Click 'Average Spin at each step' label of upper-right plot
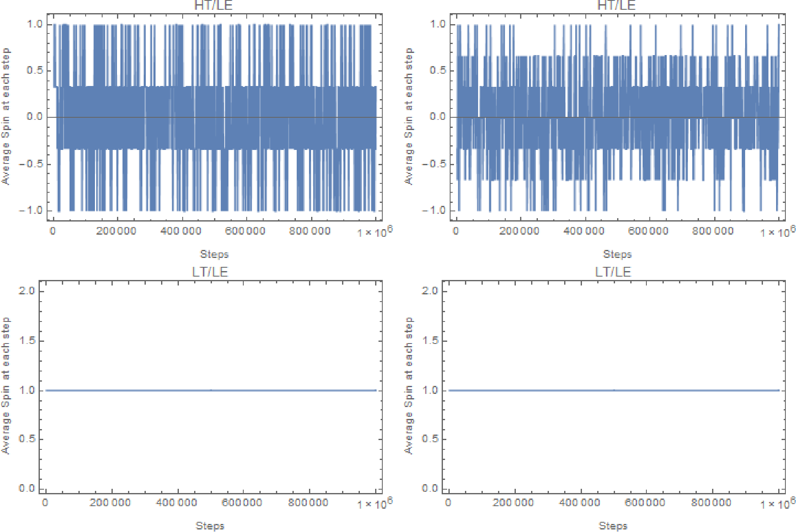Image resolution: width=796 pixels, height=532 pixels. (x=409, y=116)
